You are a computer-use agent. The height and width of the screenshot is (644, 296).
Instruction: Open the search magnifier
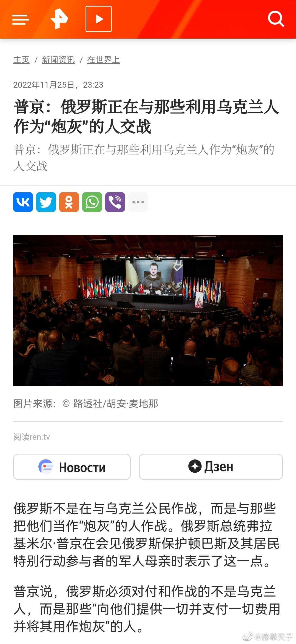276,19
